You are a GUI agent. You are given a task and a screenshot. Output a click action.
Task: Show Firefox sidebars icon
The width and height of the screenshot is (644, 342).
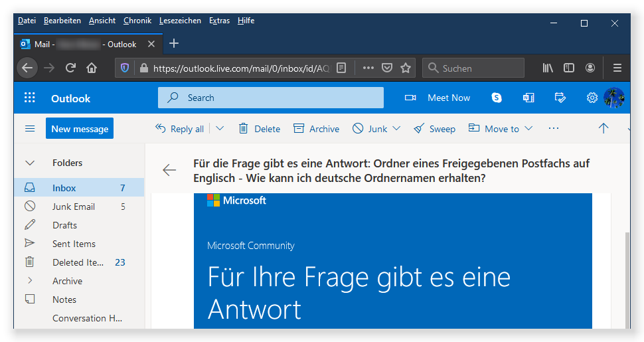569,68
